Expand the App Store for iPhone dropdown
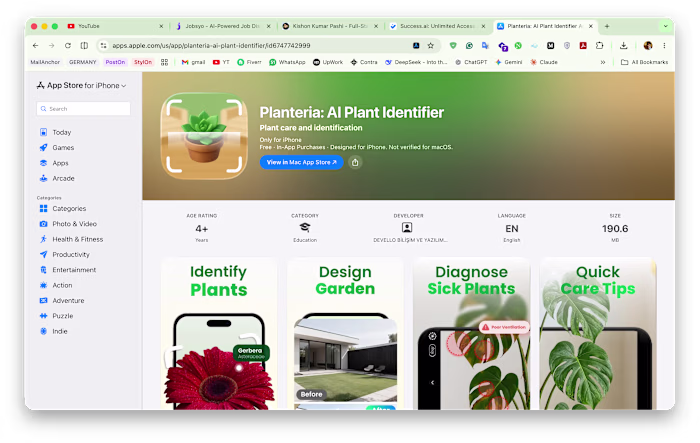 pyautogui.click(x=81, y=85)
